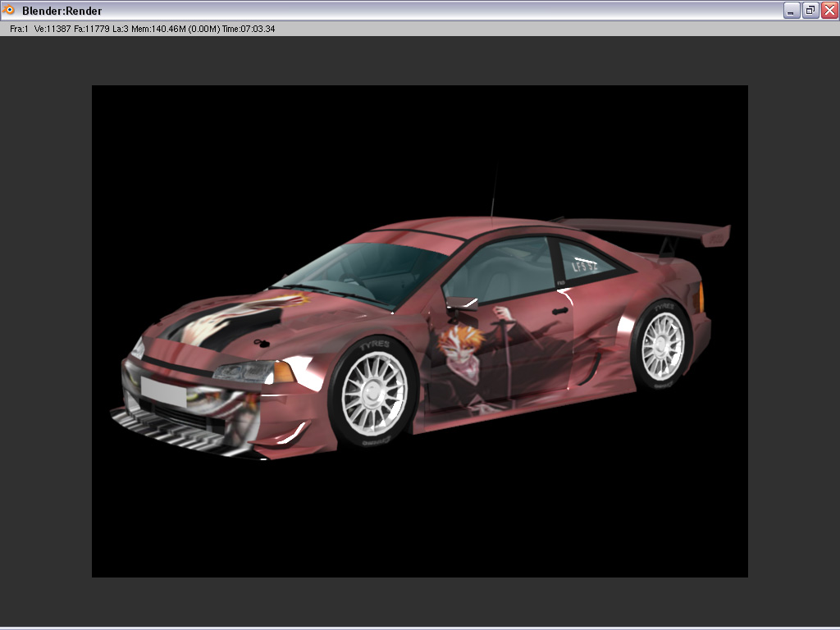The image size is (840, 630).
Task: Click the 'Time:07:03.34' render time text
Action: click(249, 29)
